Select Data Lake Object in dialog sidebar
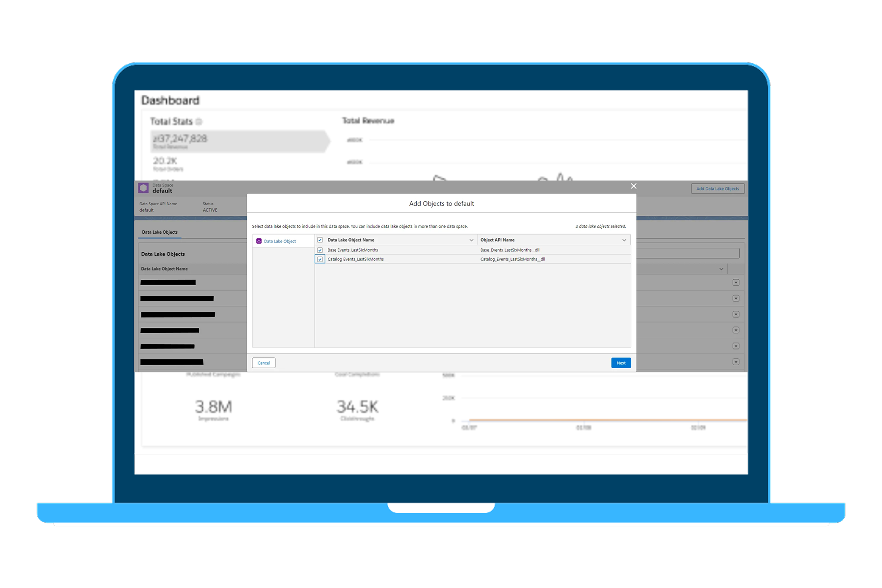 (280, 241)
